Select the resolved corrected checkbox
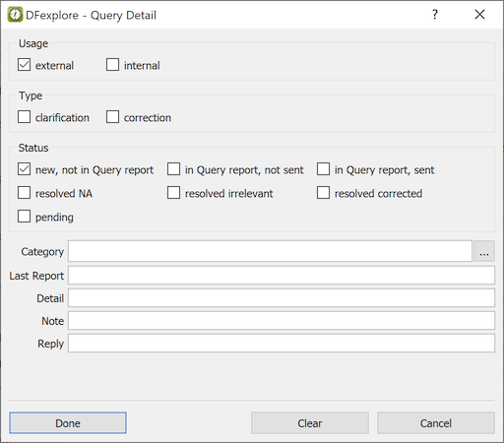The image size is (504, 443). coord(323,193)
